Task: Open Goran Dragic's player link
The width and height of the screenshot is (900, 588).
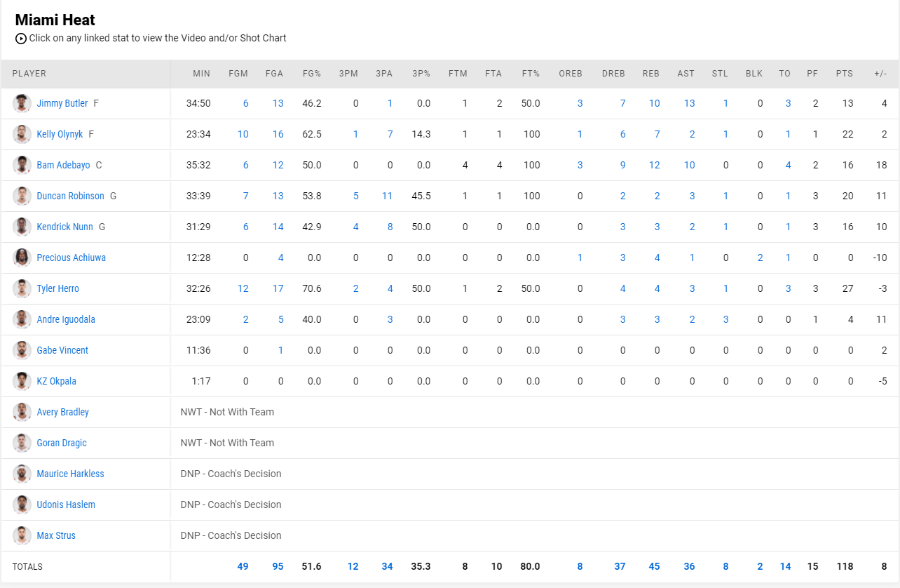Action: (61, 443)
